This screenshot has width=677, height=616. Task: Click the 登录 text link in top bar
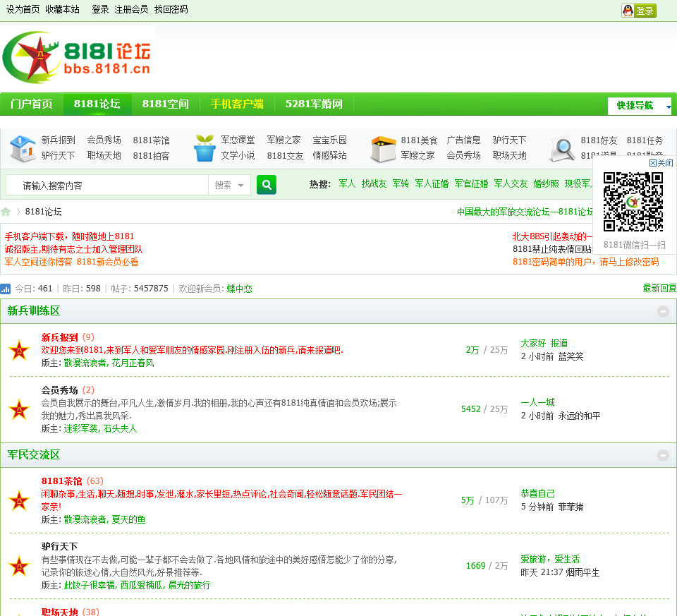pyautogui.click(x=100, y=9)
